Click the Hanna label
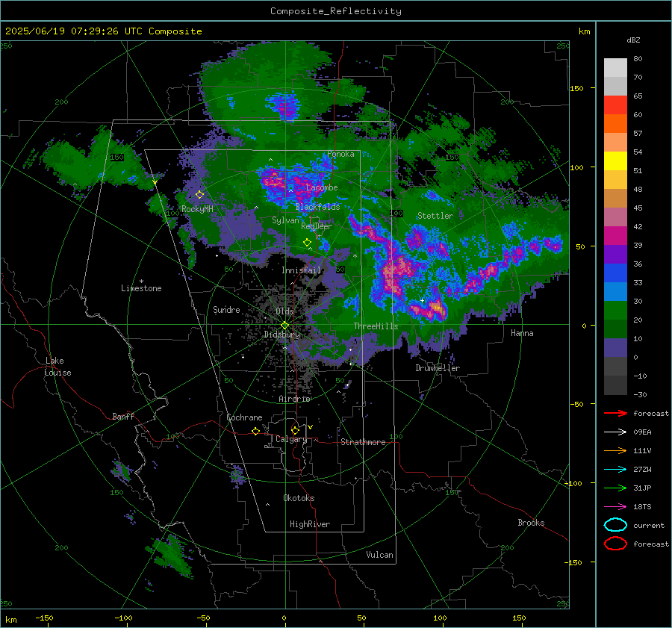The width and height of the screenshot is (672, 628). point(522,333)
